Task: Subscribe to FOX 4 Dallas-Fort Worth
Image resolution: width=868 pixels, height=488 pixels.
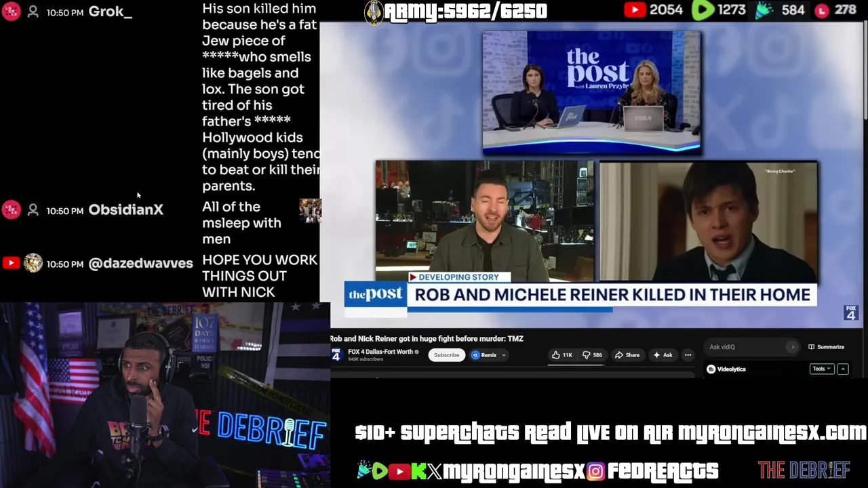Action: [x=446, y=355]
